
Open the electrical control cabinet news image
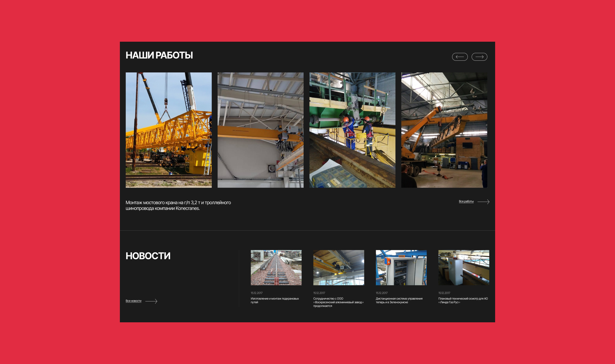click(x=401, y=268)
